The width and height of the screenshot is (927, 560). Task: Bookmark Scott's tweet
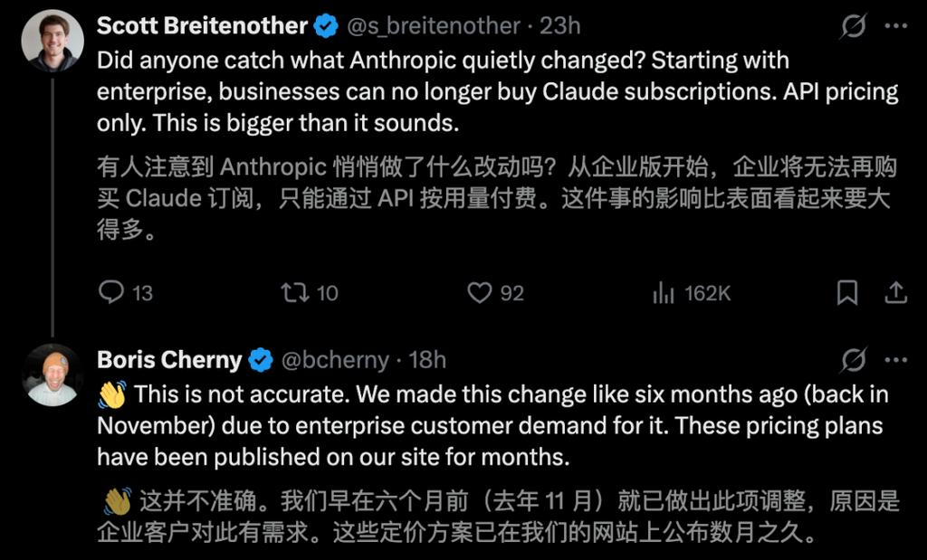pos(846,292)
